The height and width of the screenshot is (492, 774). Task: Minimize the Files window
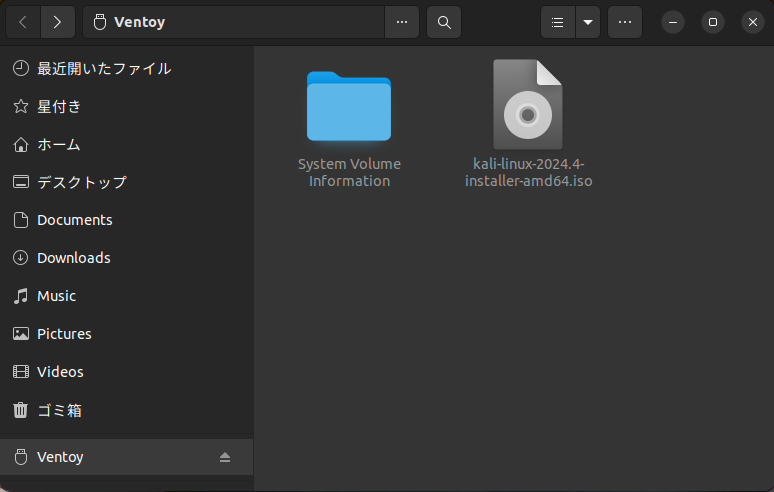pos(673,22)
